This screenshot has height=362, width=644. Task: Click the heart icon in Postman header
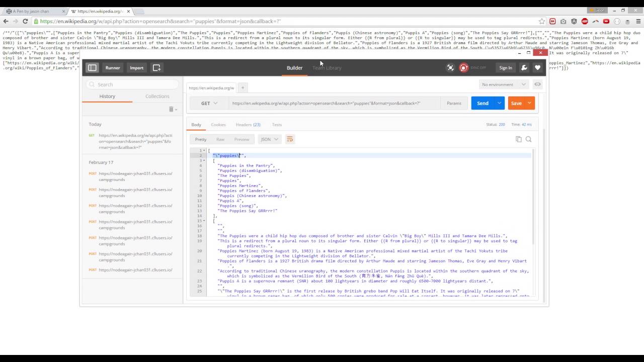click(x=537, y=68)
